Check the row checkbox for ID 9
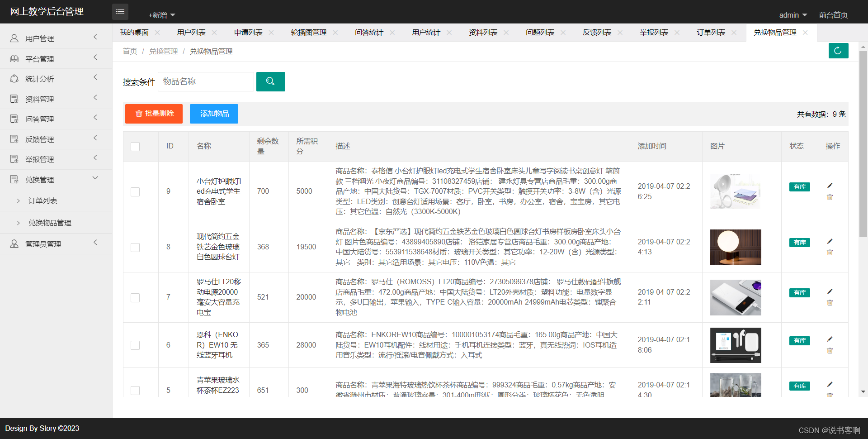The width and height of the screenshot is (868, 439). [135, 192]
